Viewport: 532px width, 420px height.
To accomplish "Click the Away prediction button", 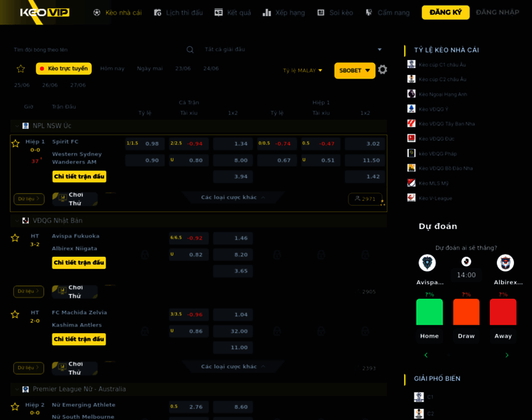I will (x=503, y=336).
